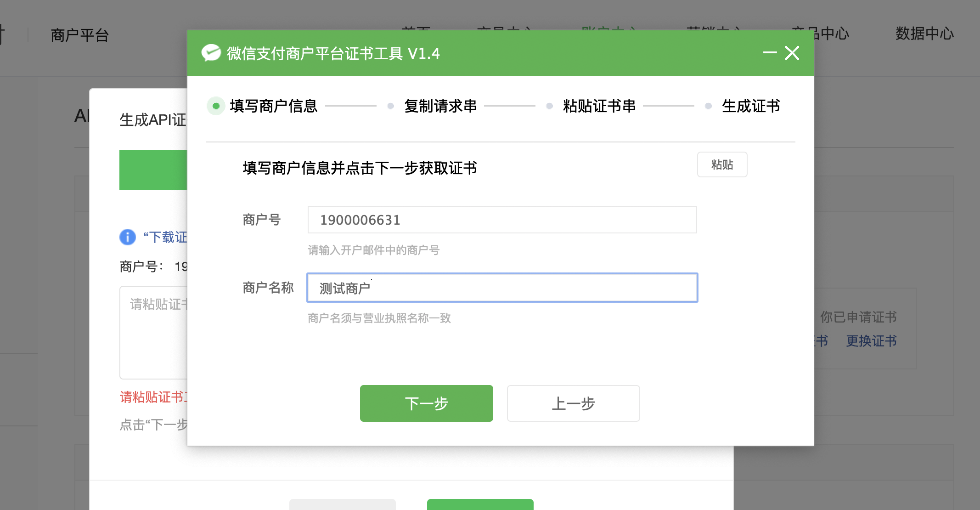Click the 粘贴证书串 step dot
This screenshot has height=510, width=980.
click(549, 106)
